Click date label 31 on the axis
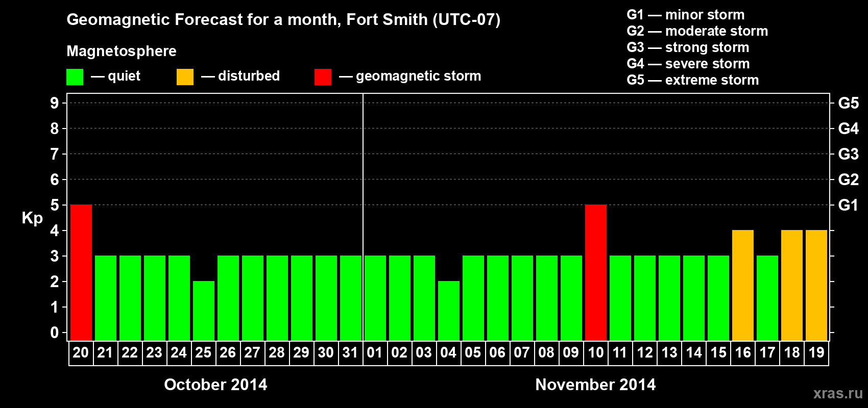 click(x=350, y=352)
